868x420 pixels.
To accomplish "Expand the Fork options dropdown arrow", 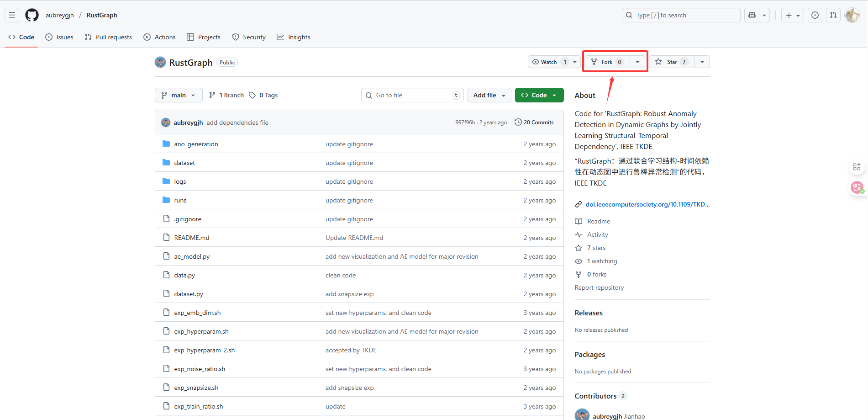I will pyautogui.click(x=637, y=62).
